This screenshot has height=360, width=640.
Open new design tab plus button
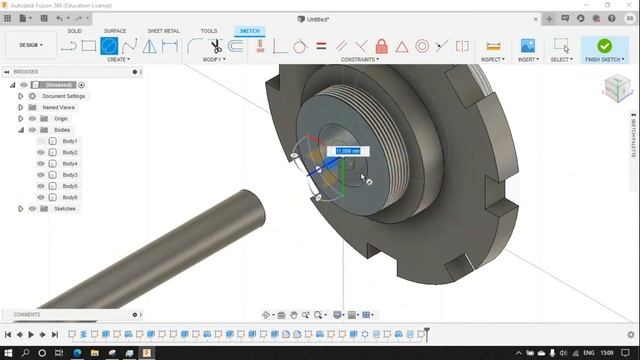(x=549, y=19)
